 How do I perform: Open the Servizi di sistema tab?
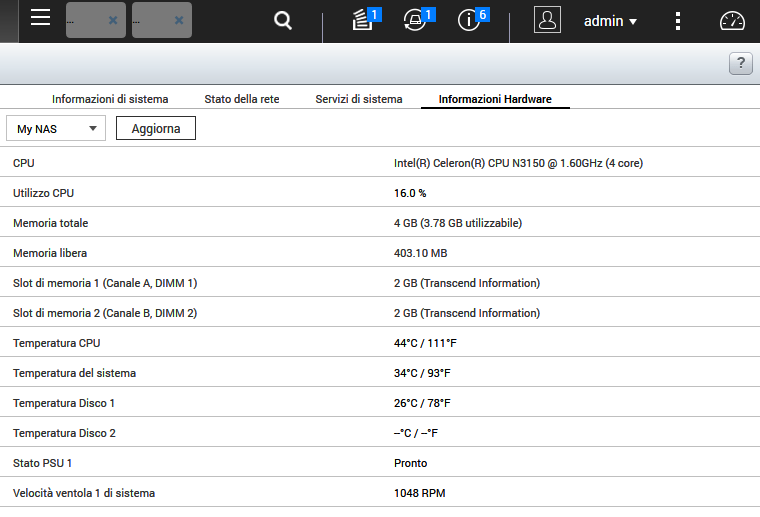pyautogui.click(x=359, y=99)
